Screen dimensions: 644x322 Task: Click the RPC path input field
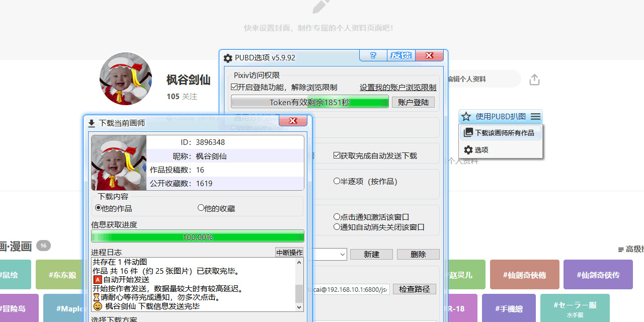(x=351, y=289)
